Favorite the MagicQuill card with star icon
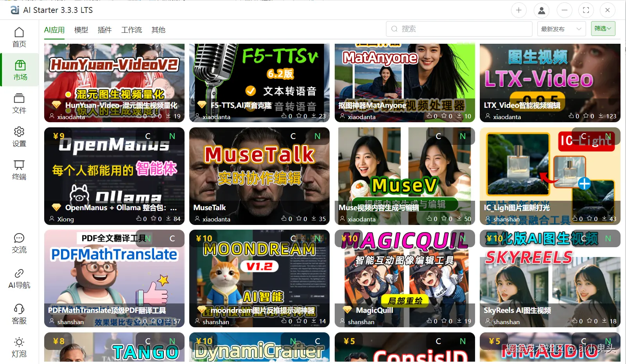This screenshot has height=364, width=626. [444, 321]
